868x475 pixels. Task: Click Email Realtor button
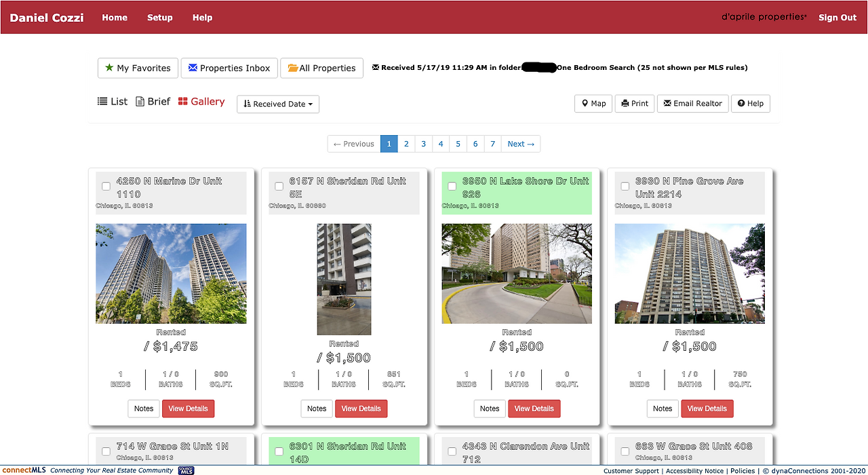tap(693, 104)
